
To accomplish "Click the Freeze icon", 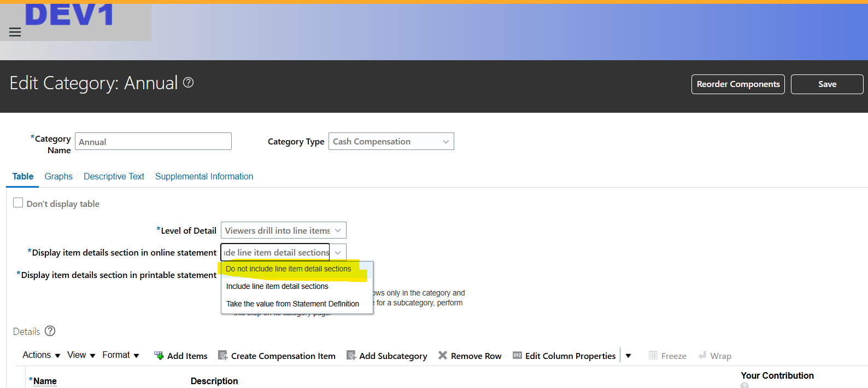I will coord(653,356).
